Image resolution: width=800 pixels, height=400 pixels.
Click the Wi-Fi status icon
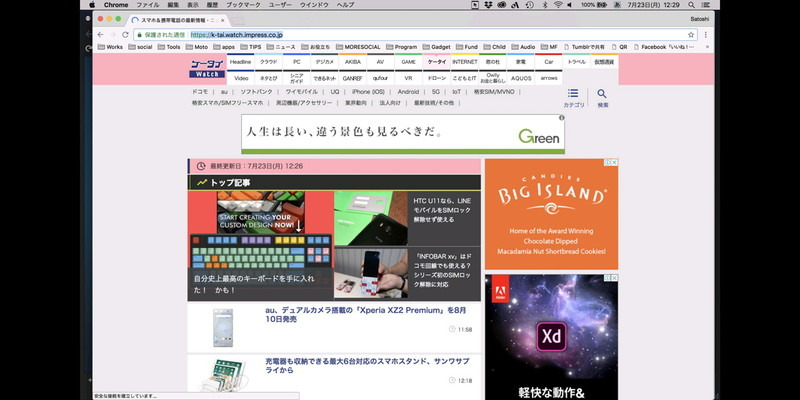coord(557,5)
